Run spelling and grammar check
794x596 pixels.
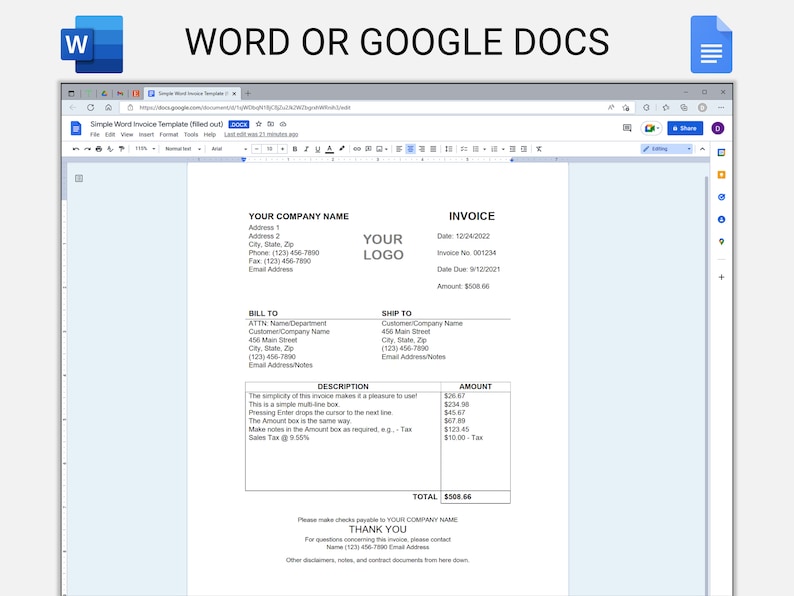(x=110, y=149)
